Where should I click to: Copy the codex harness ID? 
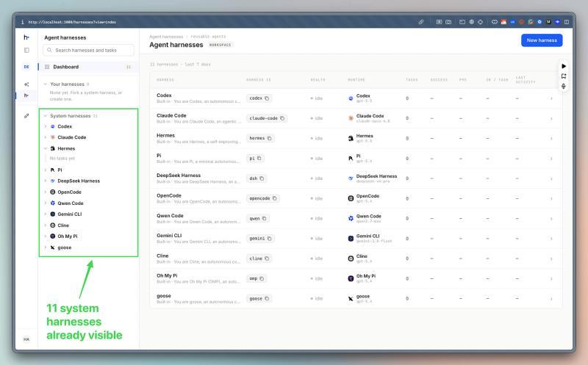point(267,98)
